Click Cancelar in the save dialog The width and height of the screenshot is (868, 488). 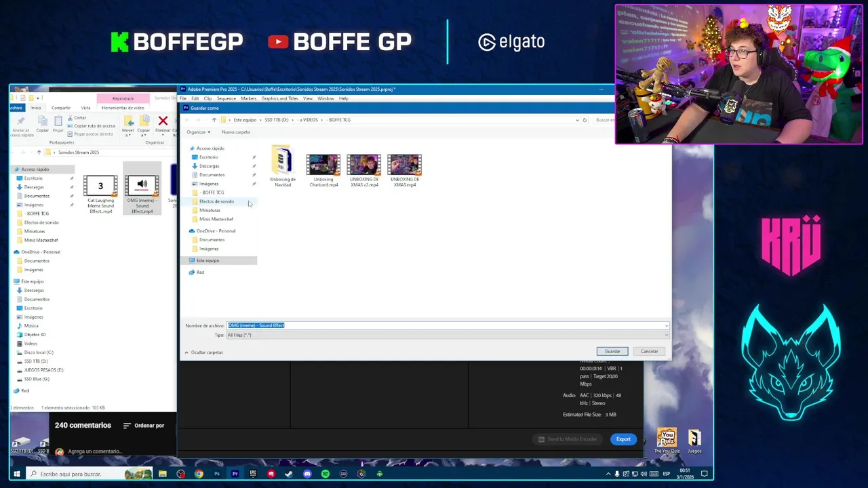click(649, 351)
